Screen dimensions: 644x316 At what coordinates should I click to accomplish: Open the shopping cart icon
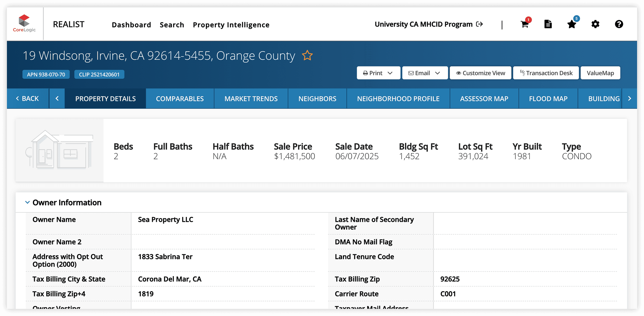point(524,24)
